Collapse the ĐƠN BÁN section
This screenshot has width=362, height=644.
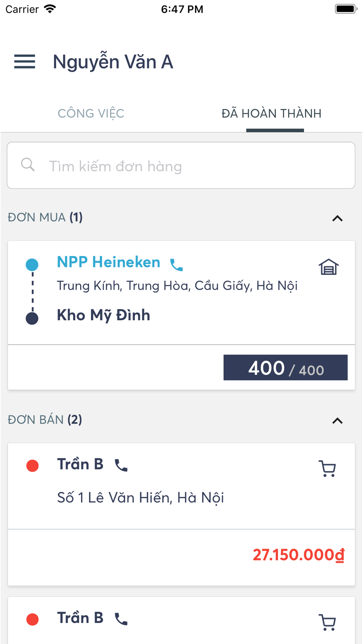click(337, 421)
